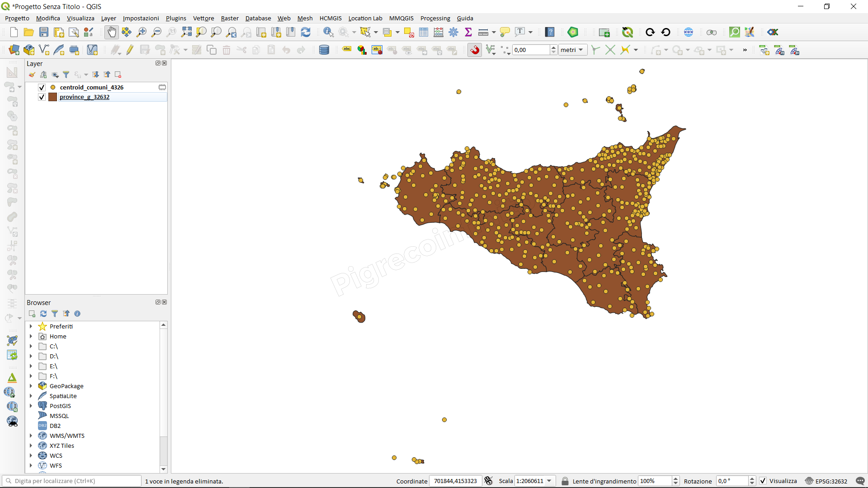
Task: Toggle the scale lock icon
Action: (565, 481)
